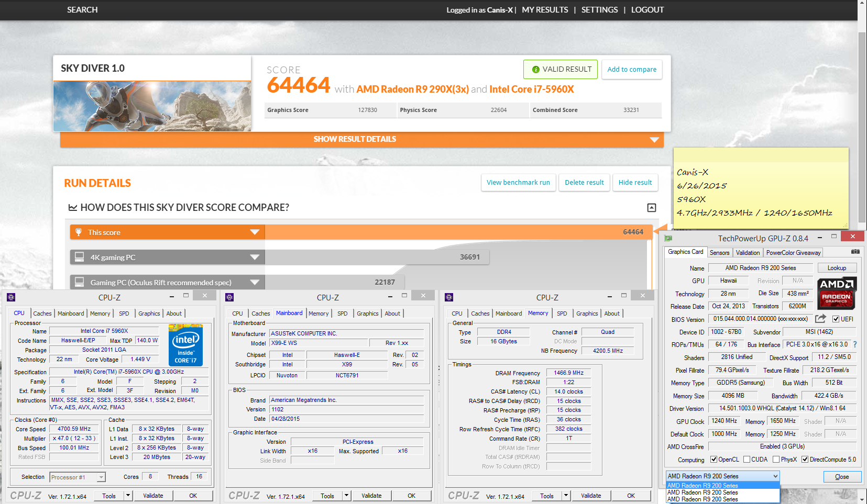Click the AMD Radeon R9 290X(3x) link
867x504 pixels.
click(x=412, y=89)
